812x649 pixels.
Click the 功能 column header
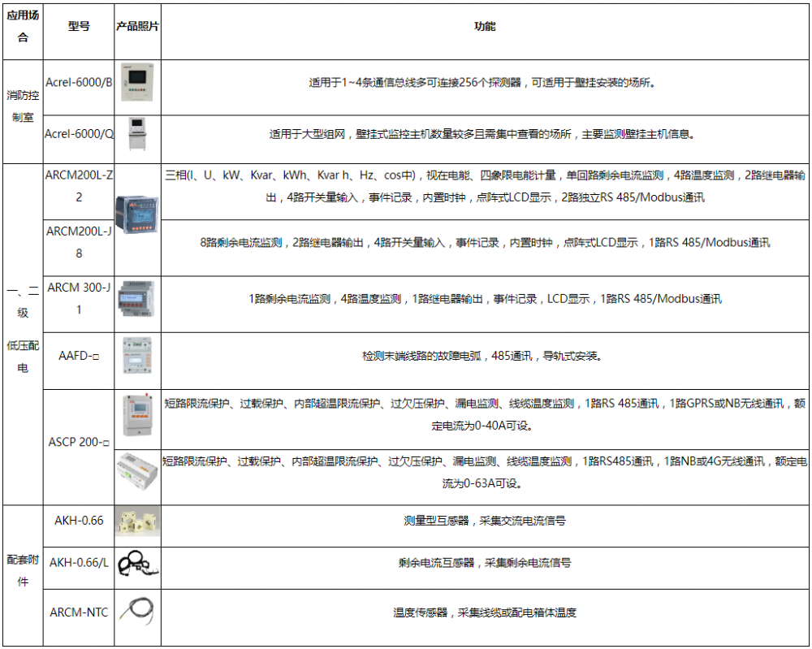485,27
